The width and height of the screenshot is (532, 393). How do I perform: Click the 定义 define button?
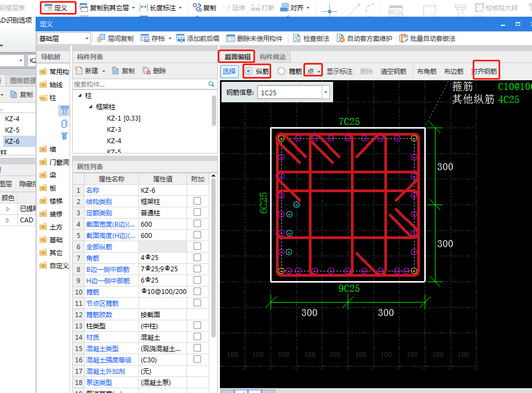pos(58,8)
